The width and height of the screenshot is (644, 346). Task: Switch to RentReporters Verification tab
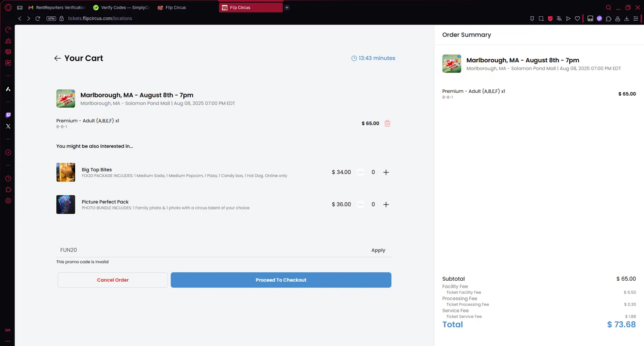[57, 8]
